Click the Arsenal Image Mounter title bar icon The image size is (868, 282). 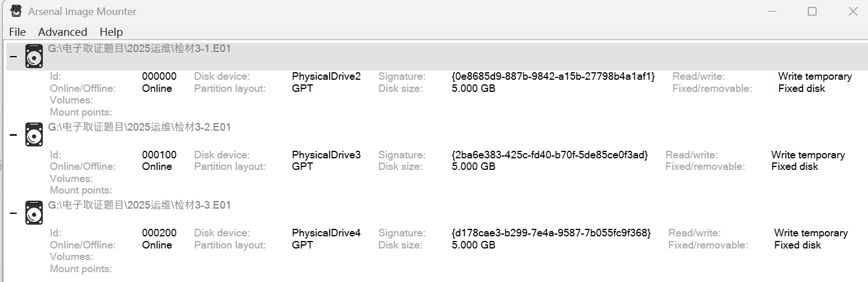(16, 11)
